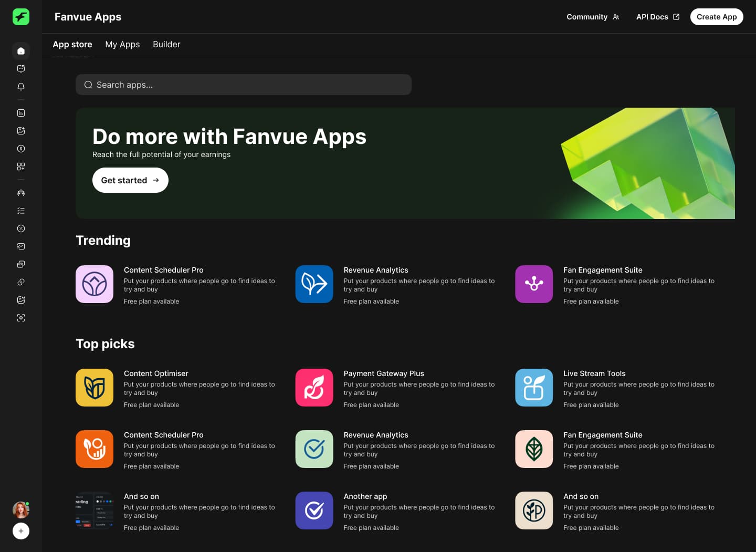
Task: Open the checklist icon in sidebar
Action: click(x=21, y=211)
